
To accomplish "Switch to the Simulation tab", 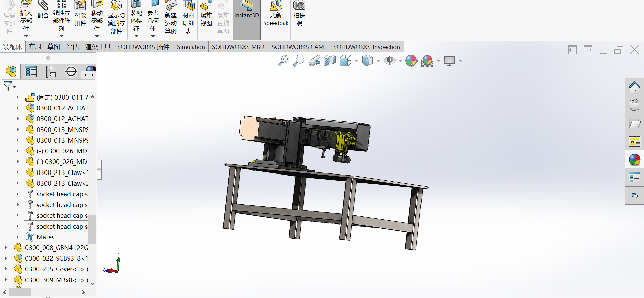I will click(x=191, y=47).
